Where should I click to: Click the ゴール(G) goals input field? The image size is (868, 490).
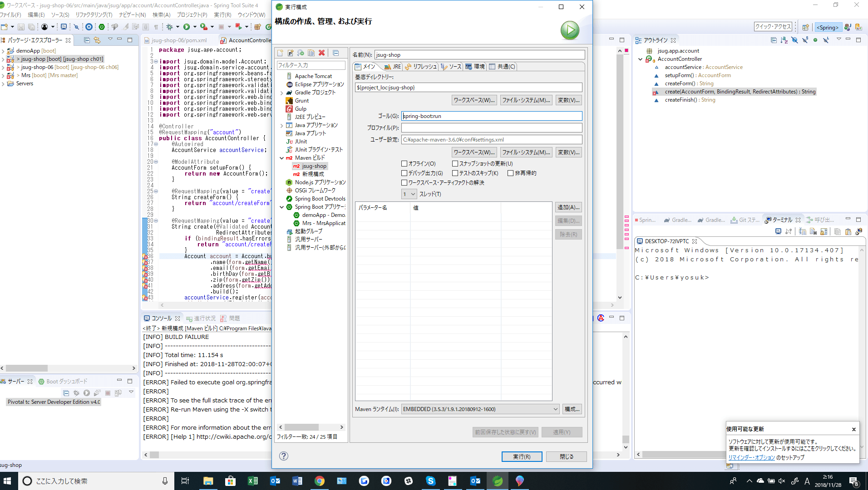[x=492, y=116]
